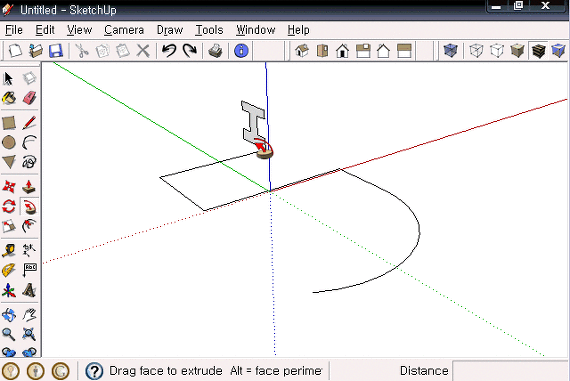Select the Rectangle drawing tool

tap(9, 123)
